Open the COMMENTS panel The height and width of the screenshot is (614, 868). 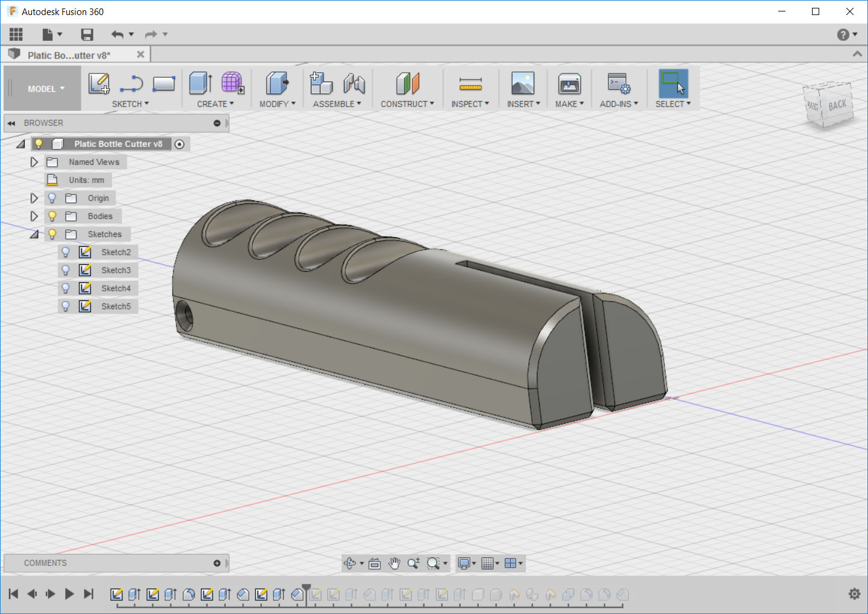pyautogui.click(x=45, y=563)
